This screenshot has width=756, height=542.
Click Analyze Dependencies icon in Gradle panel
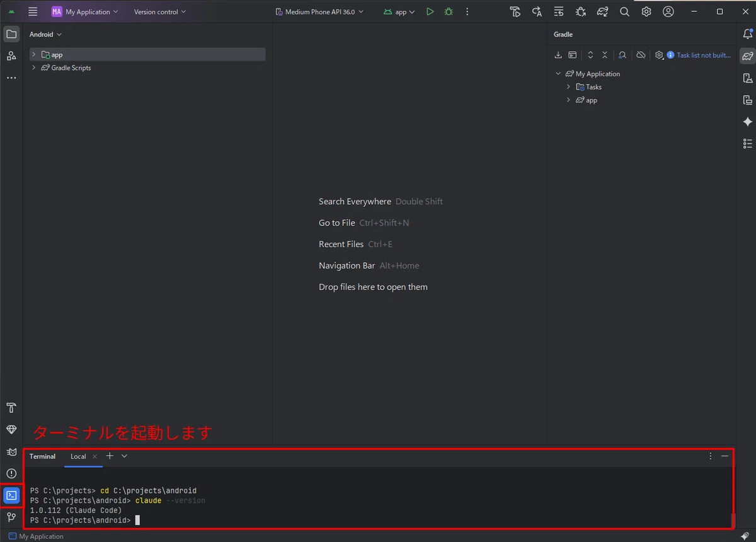point(622,55)
